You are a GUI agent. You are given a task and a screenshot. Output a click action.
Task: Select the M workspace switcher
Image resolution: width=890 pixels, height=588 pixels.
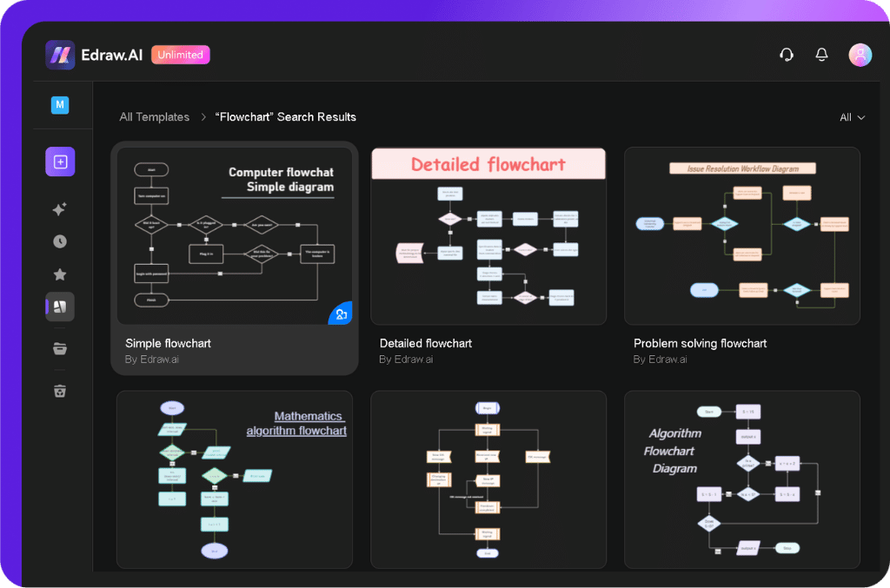59,104
